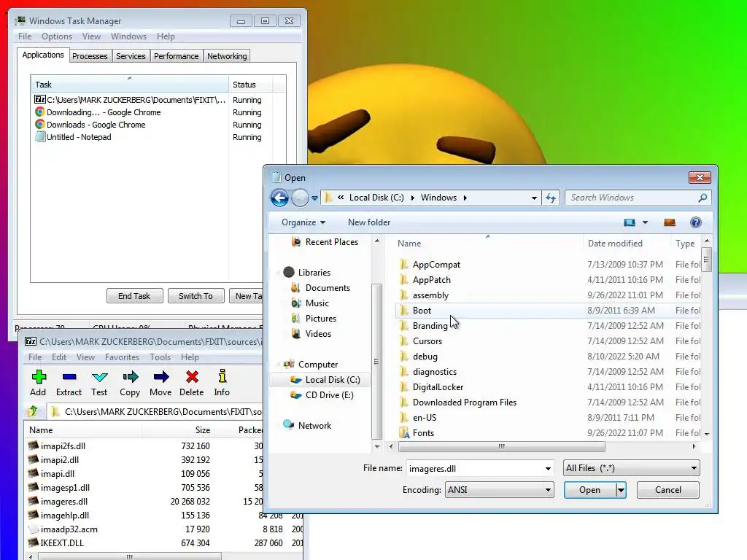The image size is (747, 560).
Task: Click Date modified column header
Action: 627,244
